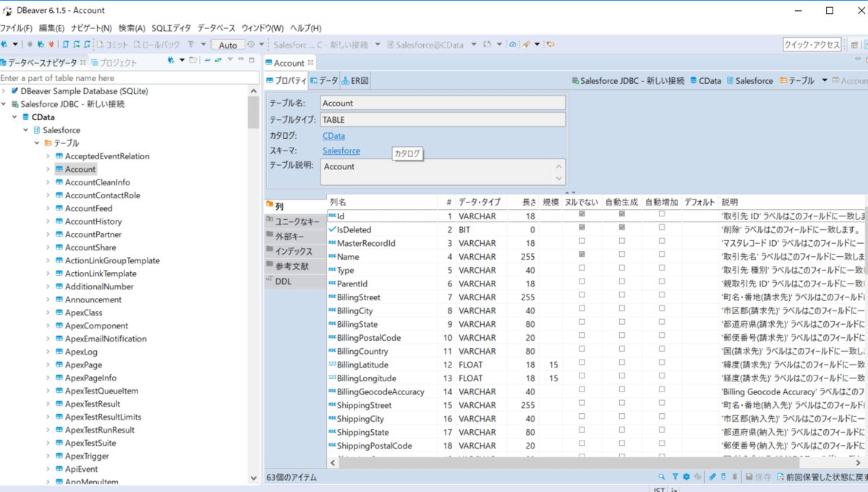Expand the AccountFeed table node
This screenshot has height=492, width=868.
(48, 208)
